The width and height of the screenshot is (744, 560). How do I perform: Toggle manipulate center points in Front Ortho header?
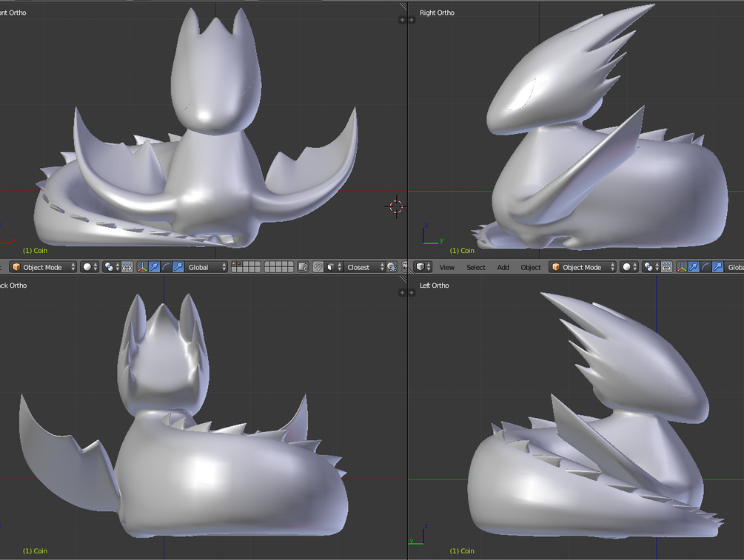127,267
